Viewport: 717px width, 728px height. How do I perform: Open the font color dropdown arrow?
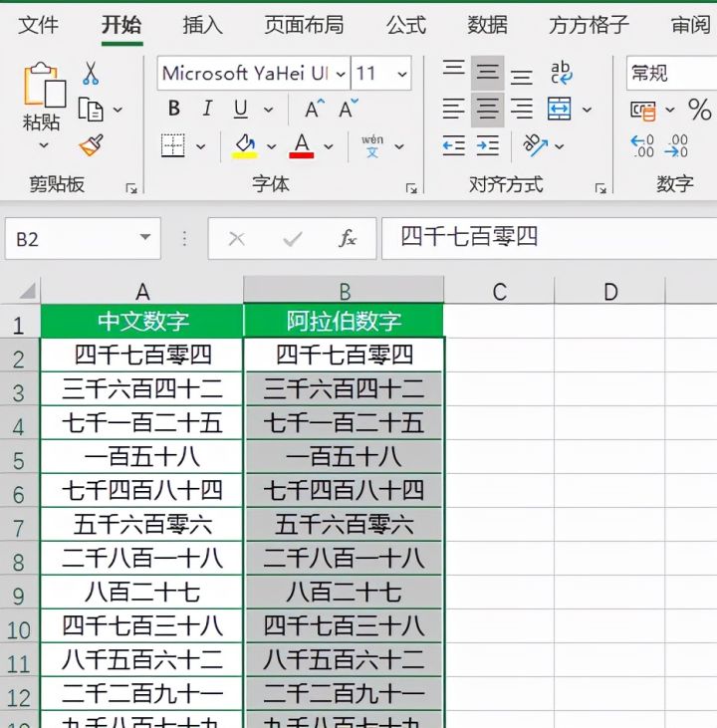coord(329,146)
